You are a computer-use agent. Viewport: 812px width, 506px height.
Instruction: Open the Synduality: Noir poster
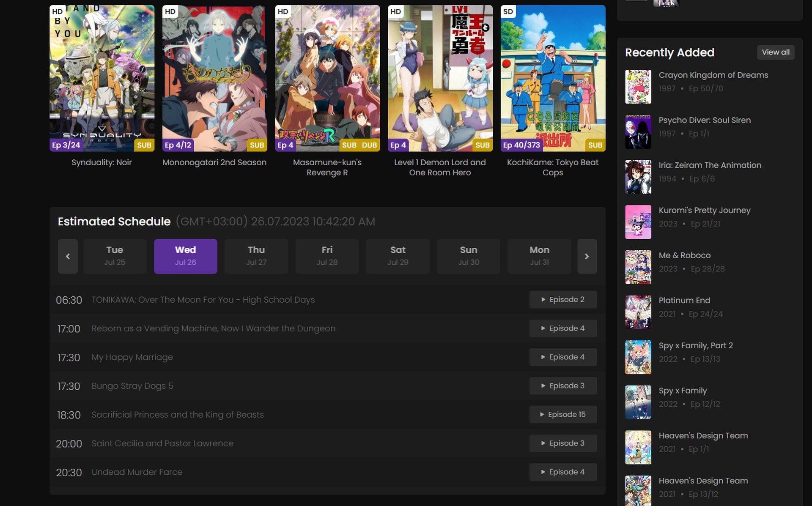(x=102, y=78)
